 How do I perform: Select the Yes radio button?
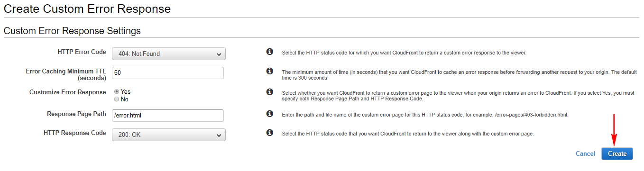(117, 91)
